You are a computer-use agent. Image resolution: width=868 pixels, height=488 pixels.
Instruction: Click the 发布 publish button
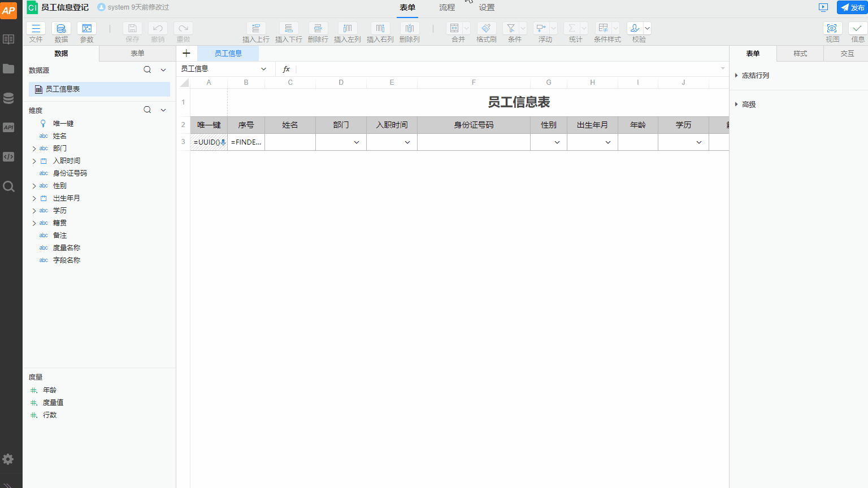coord(851,8)
